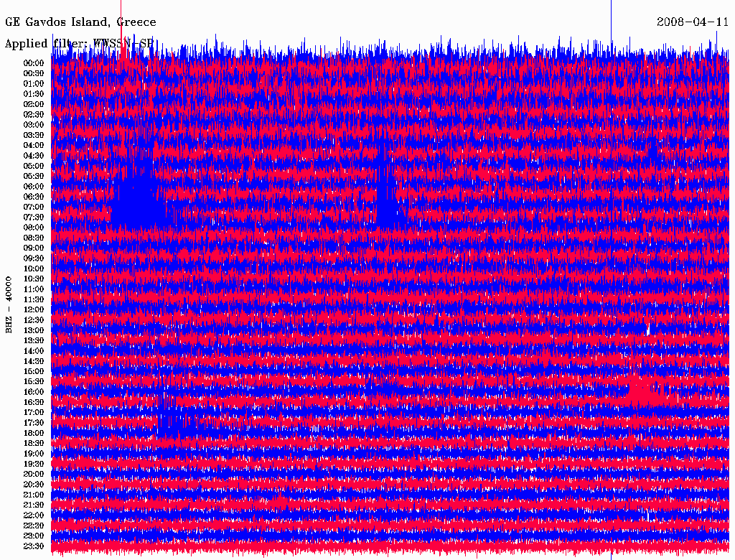Screen dimensions: 735x560
Task: Click the 12:00 time label
Action: [34, 310]
